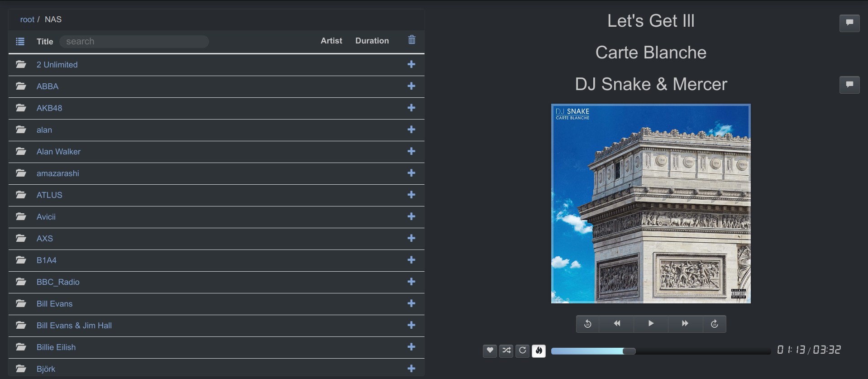Click plus icon on Avicii row
The height and width of the screenshot is (379, 868).
click(411, 216)
